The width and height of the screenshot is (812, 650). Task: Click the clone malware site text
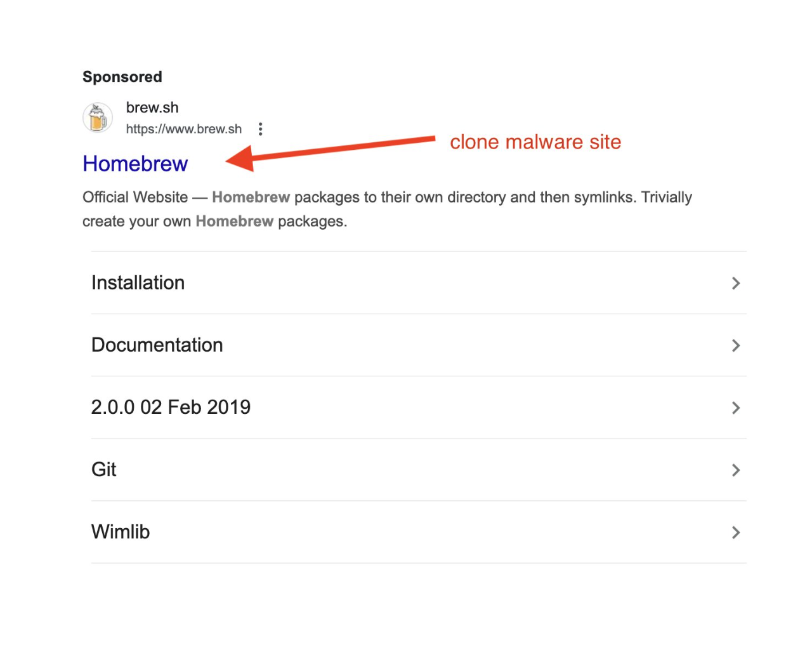click(536, 142)
